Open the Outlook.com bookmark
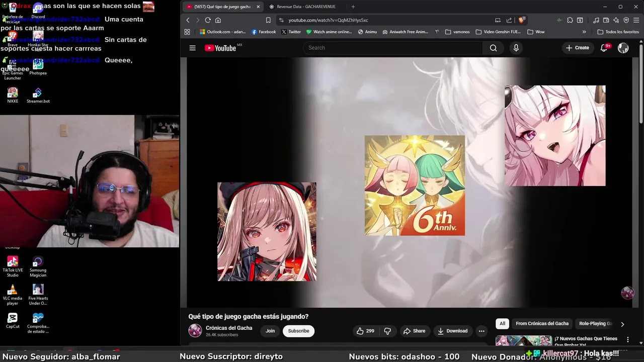The height and width of the screenshot is (362, 644). pos(222,32)
